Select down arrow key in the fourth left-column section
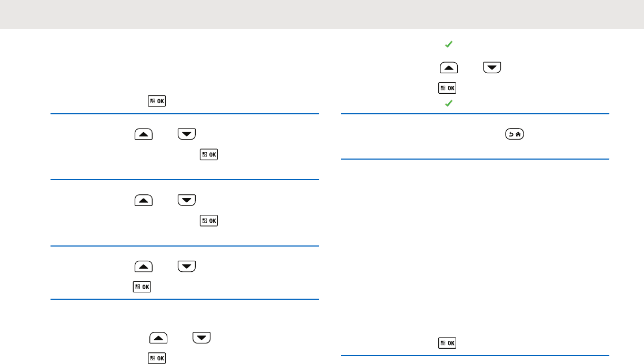 click(187, 267)
